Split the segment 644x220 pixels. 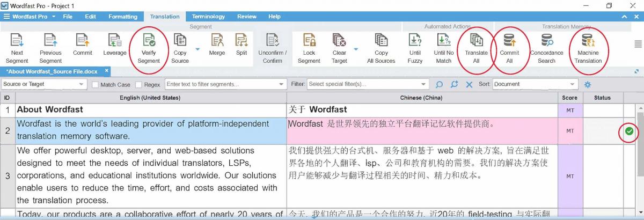pos(241,45)
